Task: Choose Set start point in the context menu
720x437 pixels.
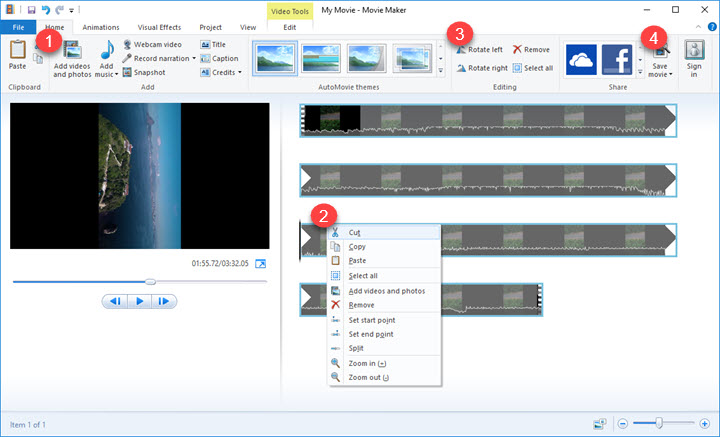Action: 384,320
